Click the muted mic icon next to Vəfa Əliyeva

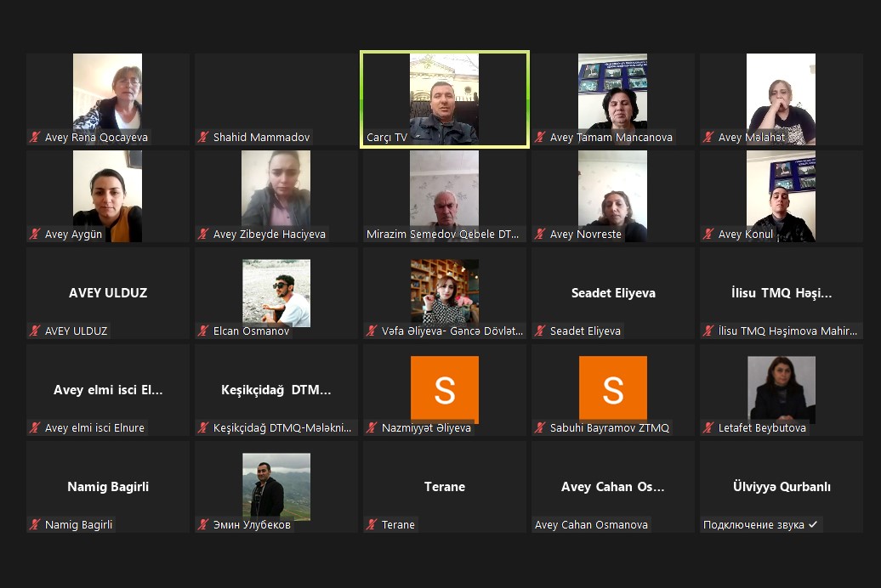tap(372, 331)
